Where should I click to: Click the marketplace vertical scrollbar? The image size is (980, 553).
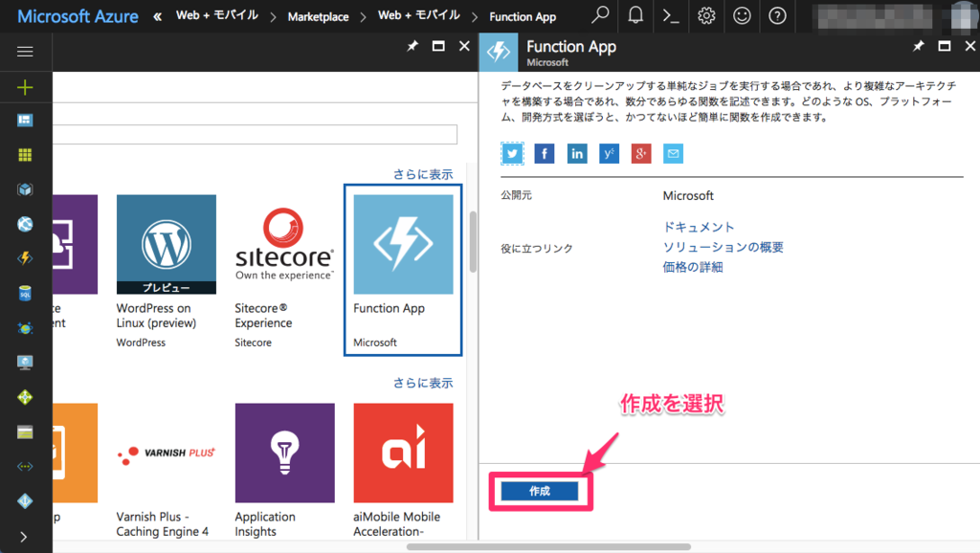tap(473, 241)
